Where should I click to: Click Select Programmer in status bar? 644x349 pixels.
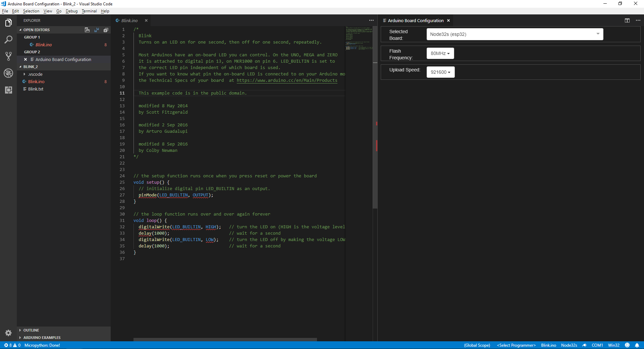pyautogui.click(x=516, y=345)
